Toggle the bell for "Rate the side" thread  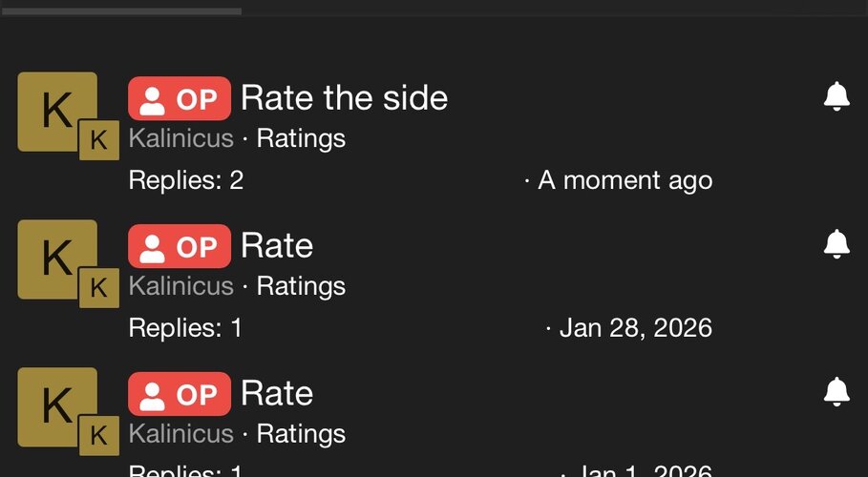coord(836,96)
